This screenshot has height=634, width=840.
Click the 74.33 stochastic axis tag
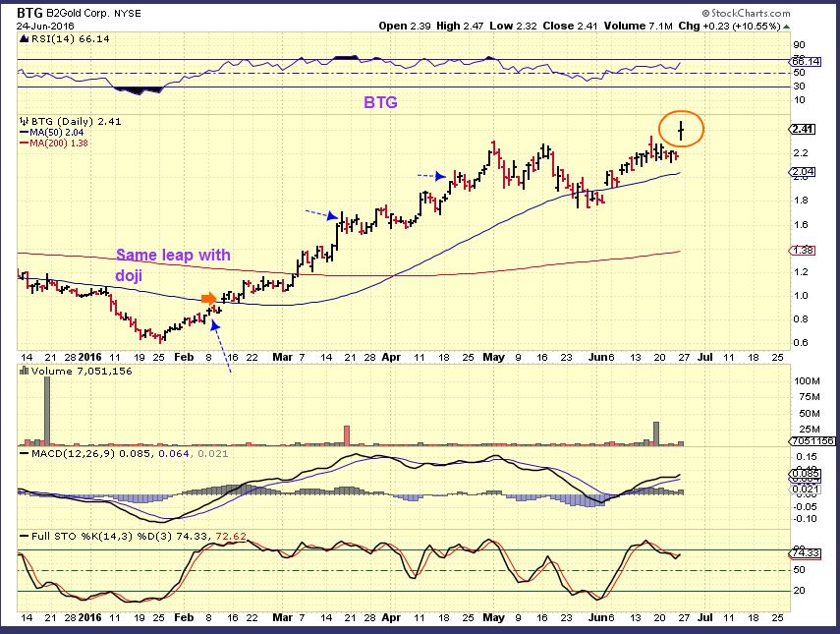point(806,552)
